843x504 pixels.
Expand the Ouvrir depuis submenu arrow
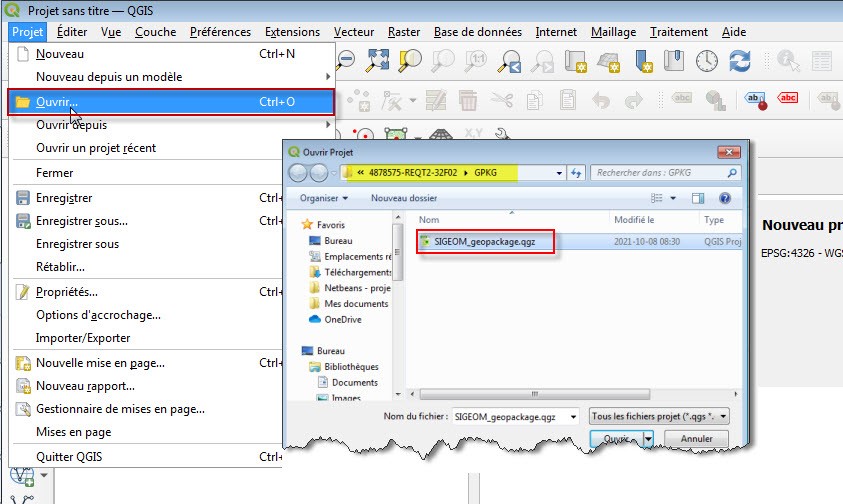pos(327,125)
